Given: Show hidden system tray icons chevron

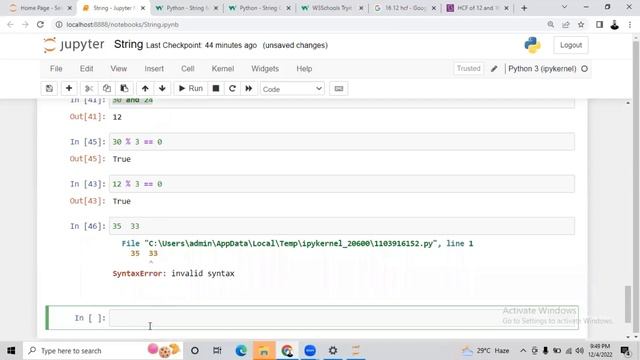Looking at the screenshot, I should pos(523,351).
